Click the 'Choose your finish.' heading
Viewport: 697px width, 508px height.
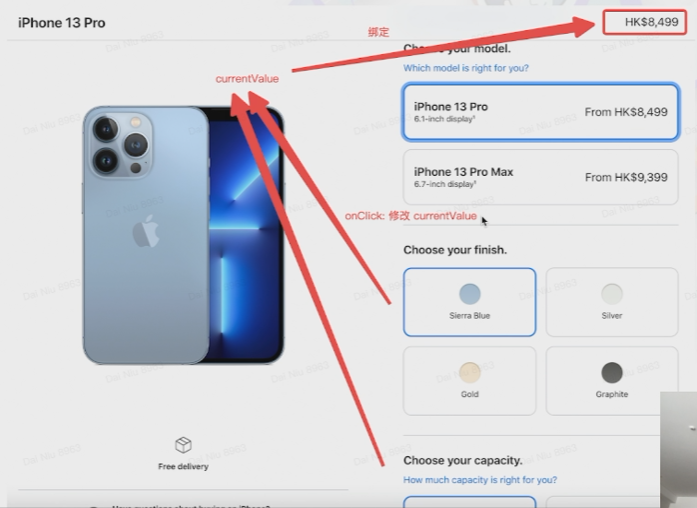tap(455, 250)
